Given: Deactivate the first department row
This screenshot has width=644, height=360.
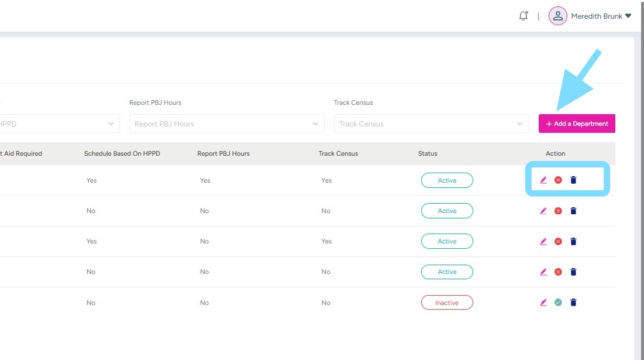Looking at the screenshot, I should pyautogui.click(x=558, y=180).
